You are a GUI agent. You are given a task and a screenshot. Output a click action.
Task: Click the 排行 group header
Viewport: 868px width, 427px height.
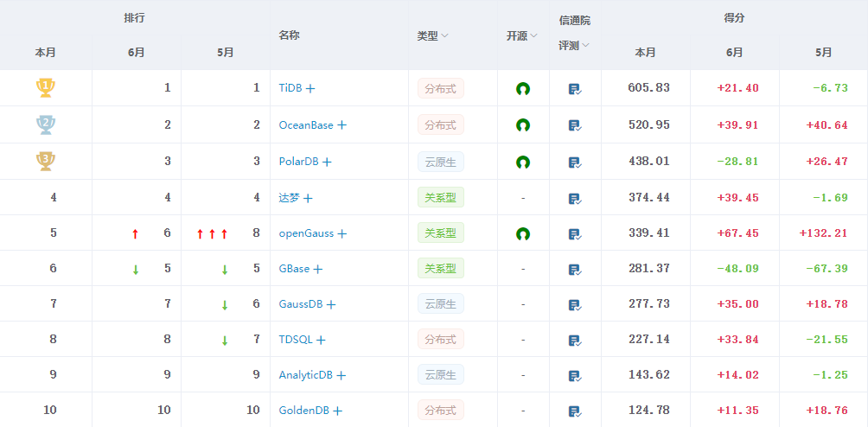pos(135,17)
